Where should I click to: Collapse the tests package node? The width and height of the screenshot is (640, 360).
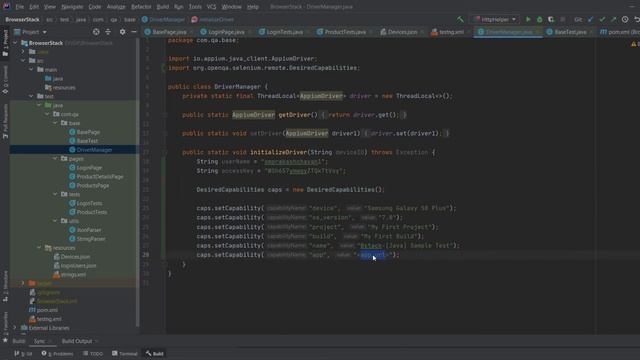pos(55,194)
